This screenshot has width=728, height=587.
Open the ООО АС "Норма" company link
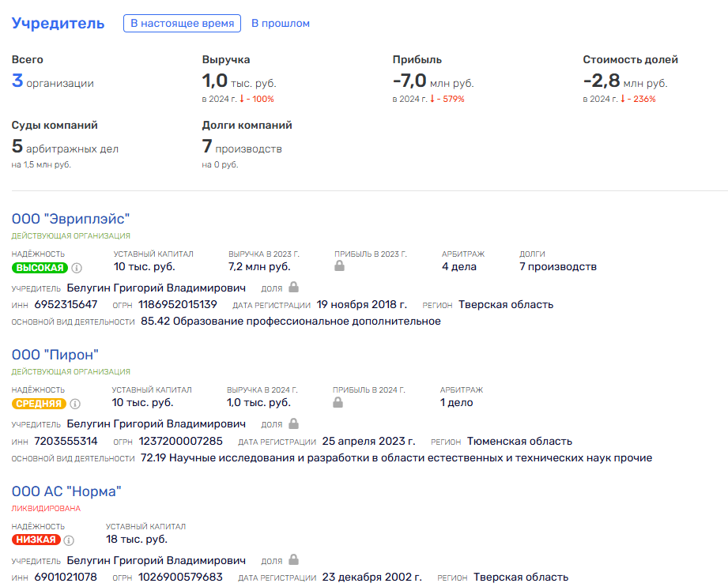(66, 491)
